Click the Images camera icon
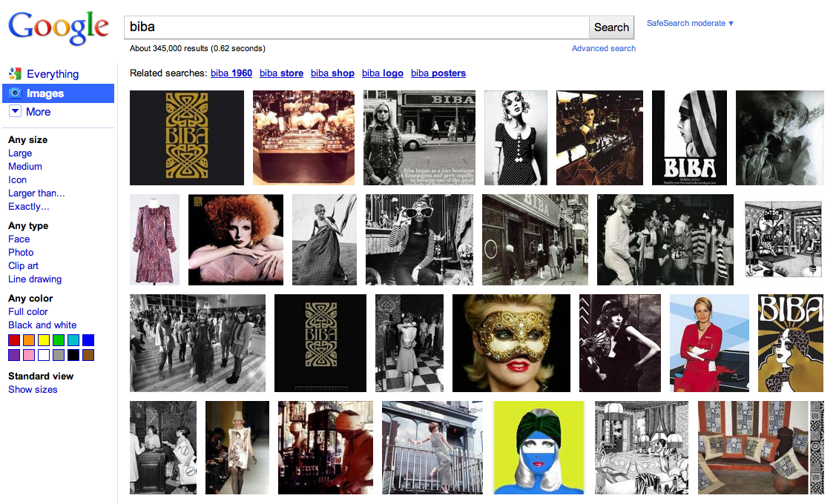This screenshot has width=836, height=504. click(16, 93)
